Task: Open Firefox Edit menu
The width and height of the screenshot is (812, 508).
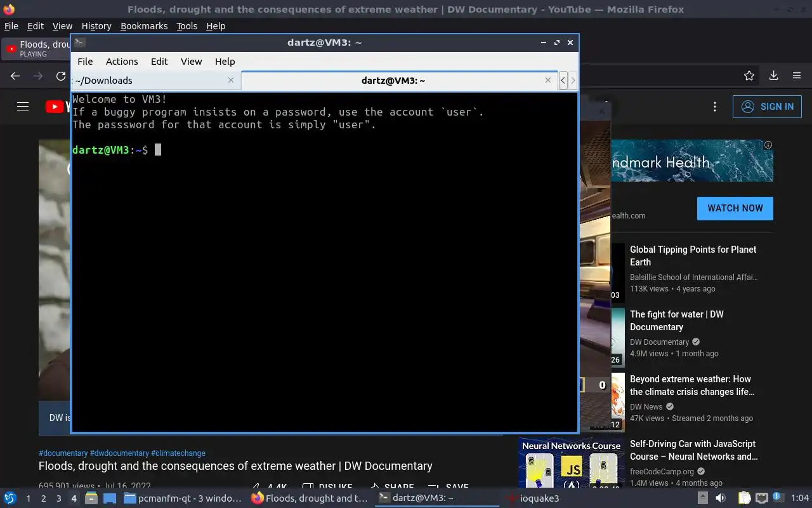Action: tap(36, 26)
